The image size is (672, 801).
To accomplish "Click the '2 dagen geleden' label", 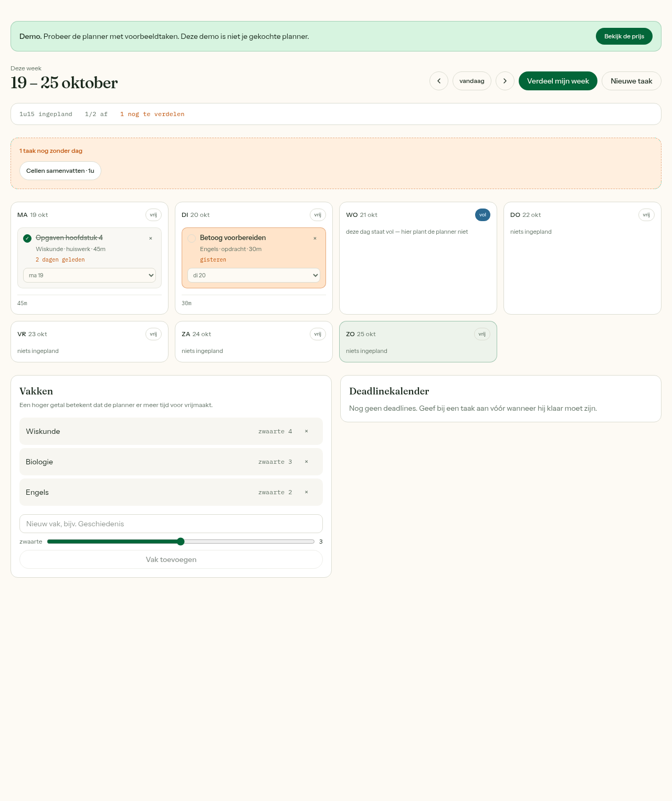I will click(60, 259).
